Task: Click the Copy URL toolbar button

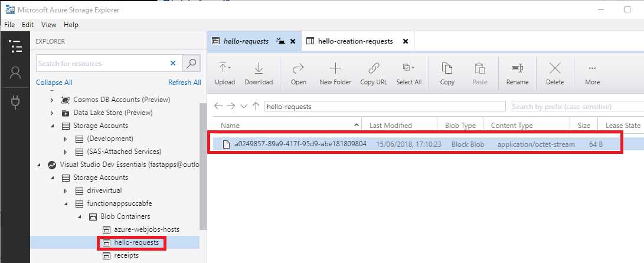Action: click(x=373, y=74)
